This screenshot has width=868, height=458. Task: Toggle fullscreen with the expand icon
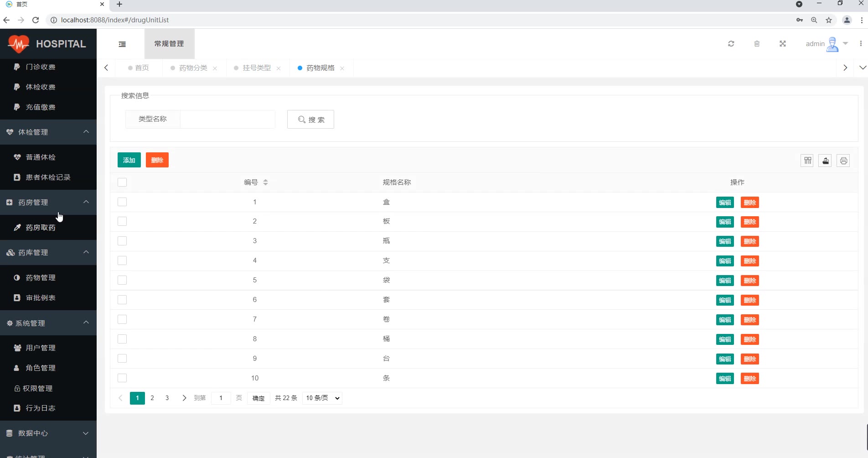coord(783,44)
